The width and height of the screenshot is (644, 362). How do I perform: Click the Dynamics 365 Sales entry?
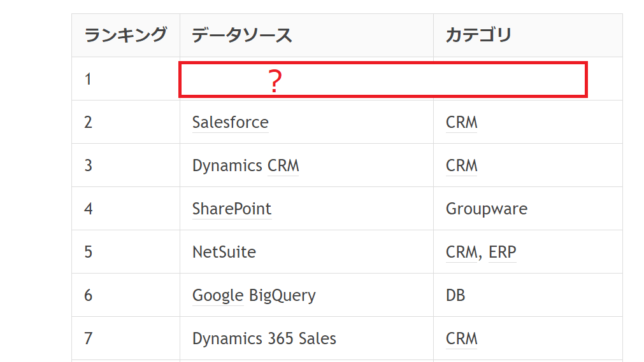tap(264, 338)
